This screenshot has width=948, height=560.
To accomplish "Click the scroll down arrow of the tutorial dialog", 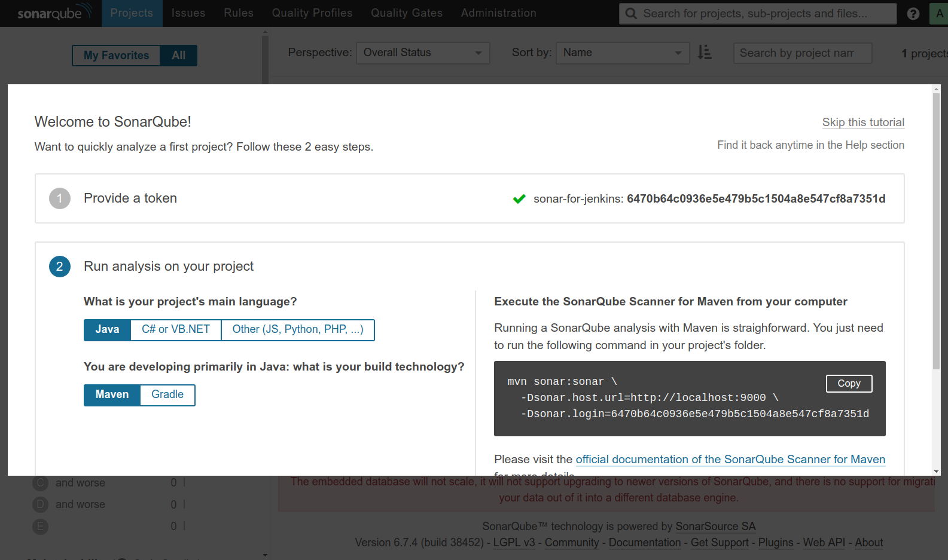I will pyautogui.click(x=936, y=472).
